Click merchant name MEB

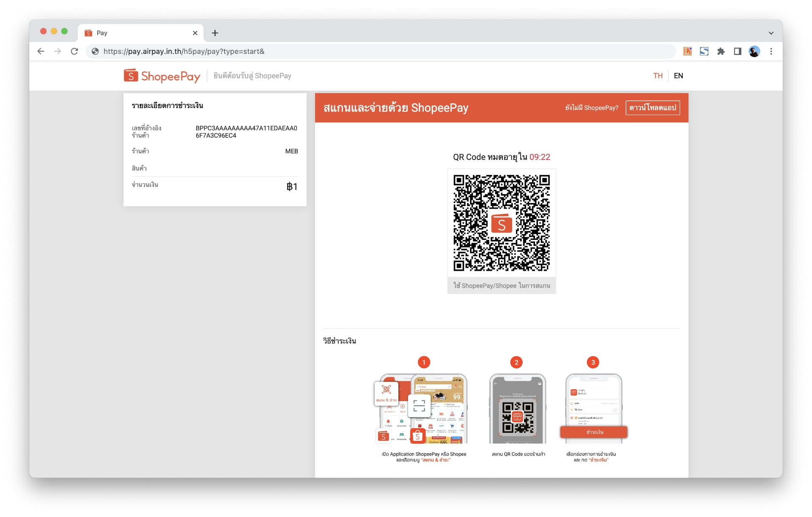(291, 151)
